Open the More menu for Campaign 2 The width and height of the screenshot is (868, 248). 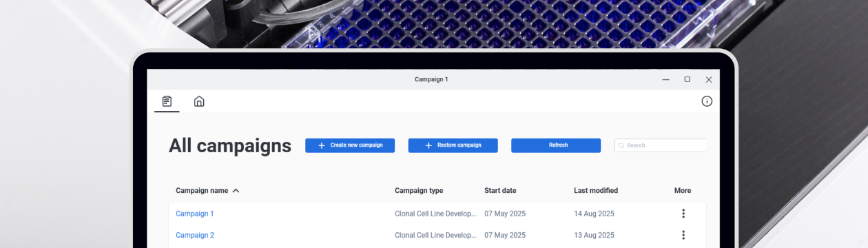pyautogui.click(x=683, y=235)
